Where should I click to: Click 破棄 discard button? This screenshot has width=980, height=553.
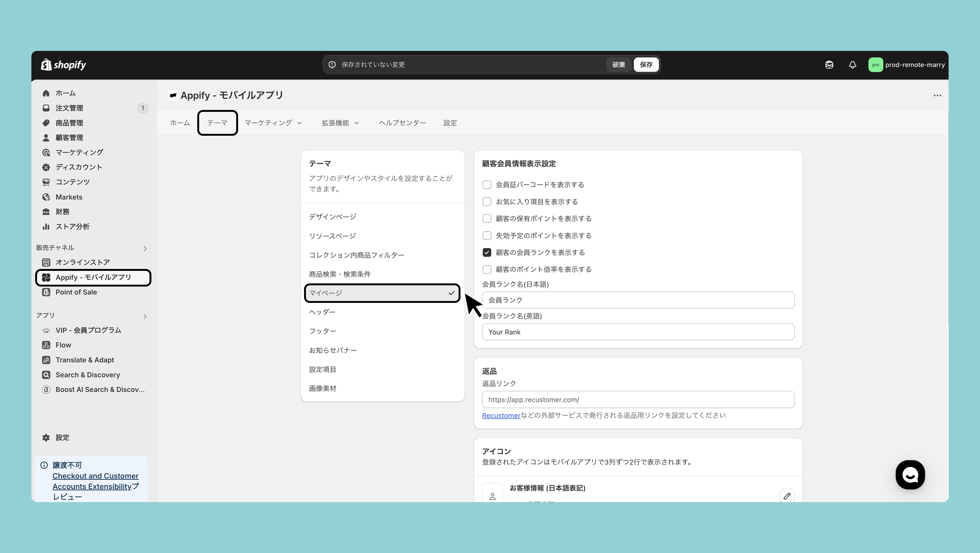click(x=618, y=65)
